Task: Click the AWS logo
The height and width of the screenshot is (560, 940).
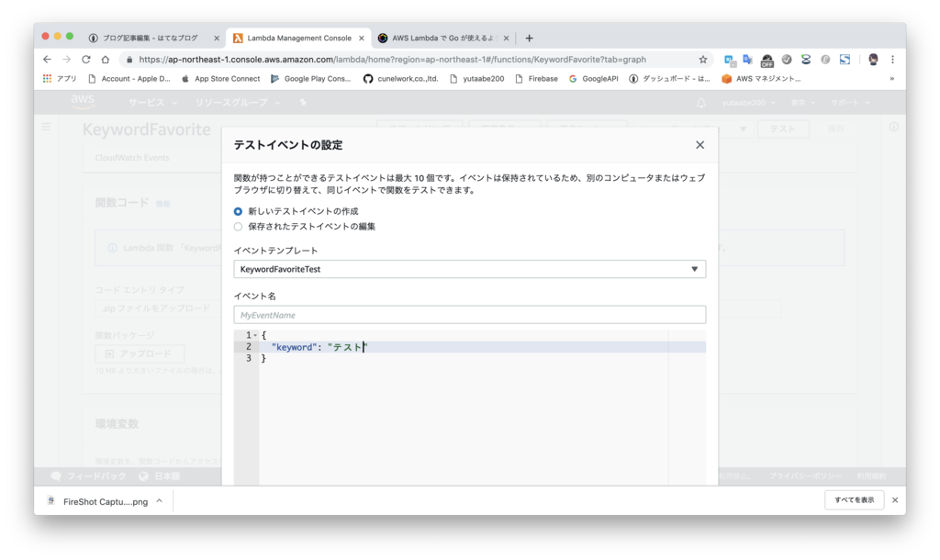Action: click(83, 102)
